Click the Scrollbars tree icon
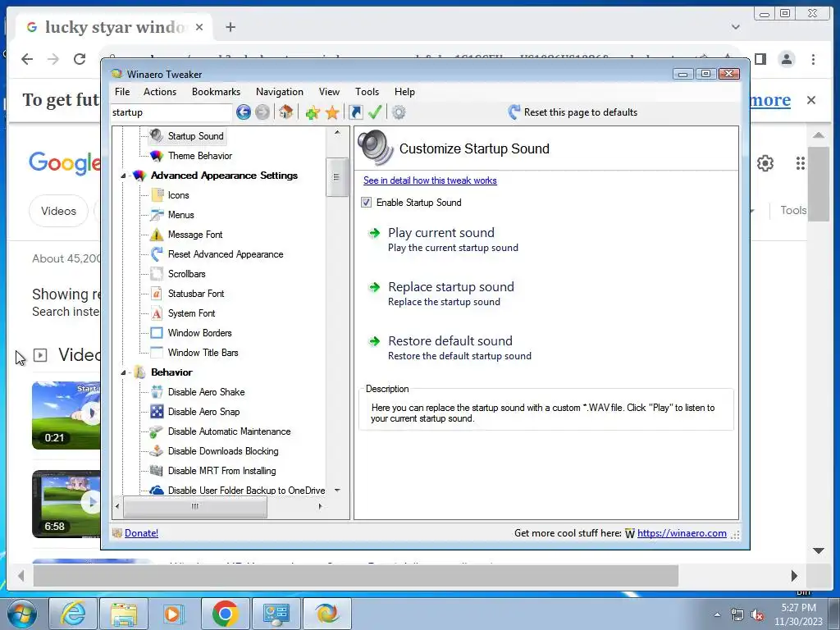Screen dimensions: 840x630 [x=157, y=274]
